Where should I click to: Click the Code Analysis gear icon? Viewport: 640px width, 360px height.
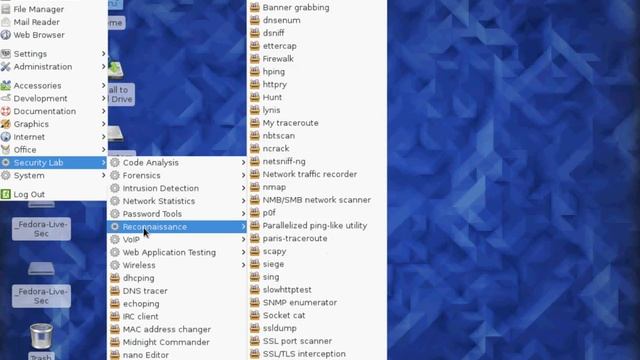point(115,162)
